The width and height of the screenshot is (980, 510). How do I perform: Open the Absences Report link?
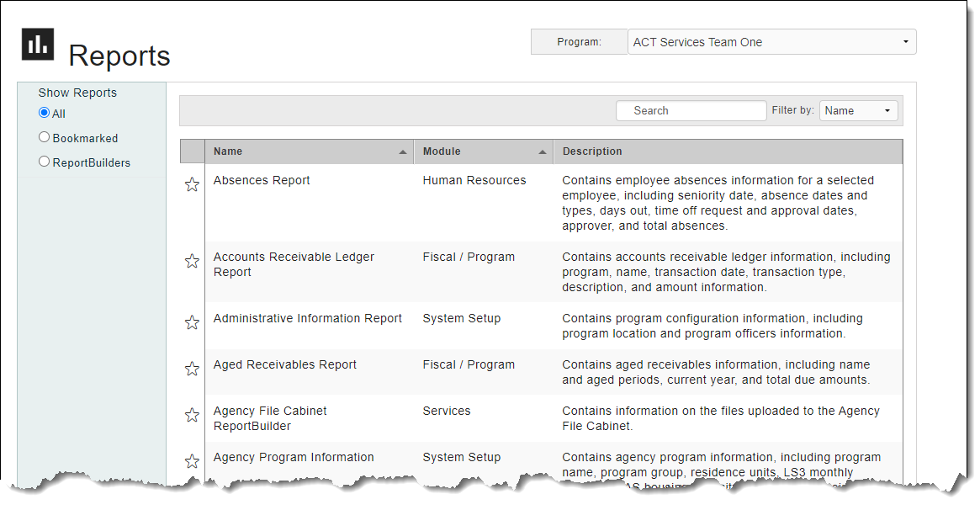coord(262,180)
